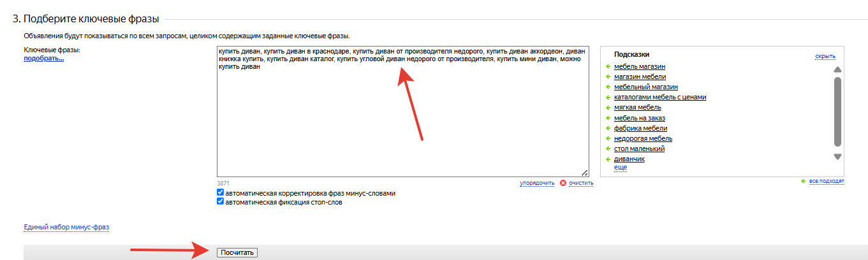Click the suggestions scrollbar down arrow
Viewport: 868px width, 260px height.
click(x=838, y=156)
